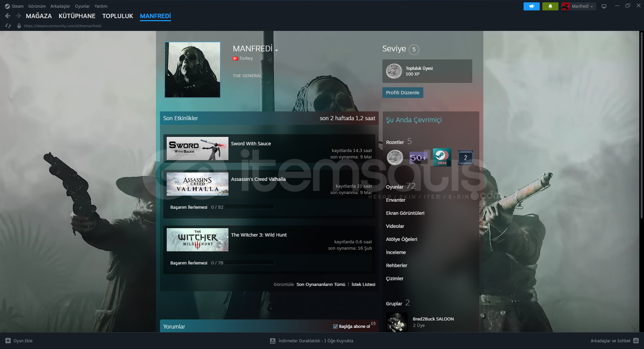Switch to the TOPLULUK tab

point(118,16)
